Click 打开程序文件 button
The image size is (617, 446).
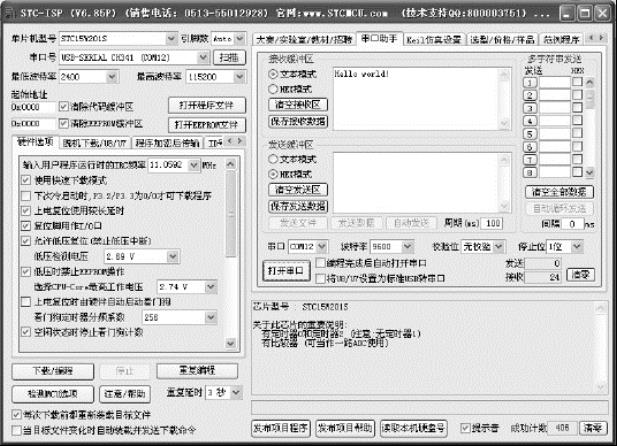tap(206, 105)
